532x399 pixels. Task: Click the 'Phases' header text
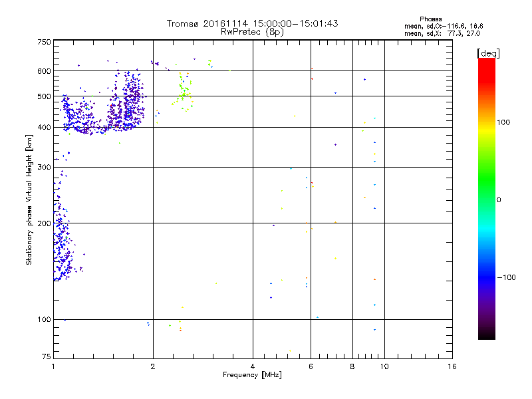pos(430,19)
